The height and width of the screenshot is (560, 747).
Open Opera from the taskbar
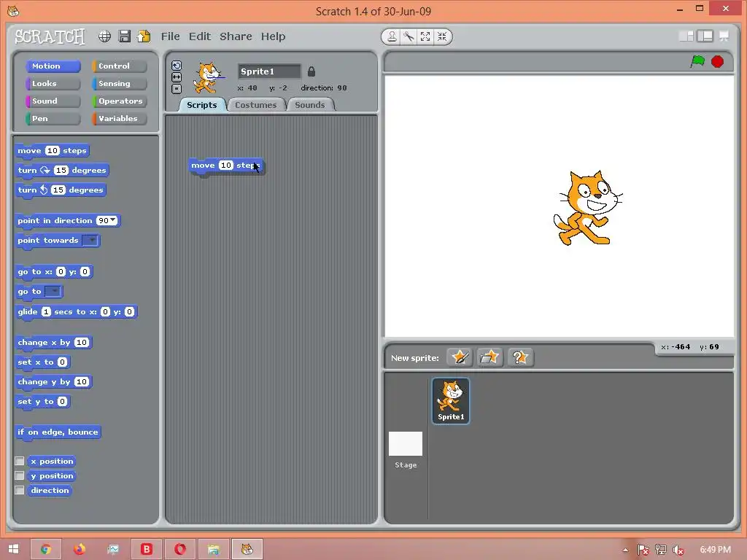pyautogui.click(x=180, y=549)
